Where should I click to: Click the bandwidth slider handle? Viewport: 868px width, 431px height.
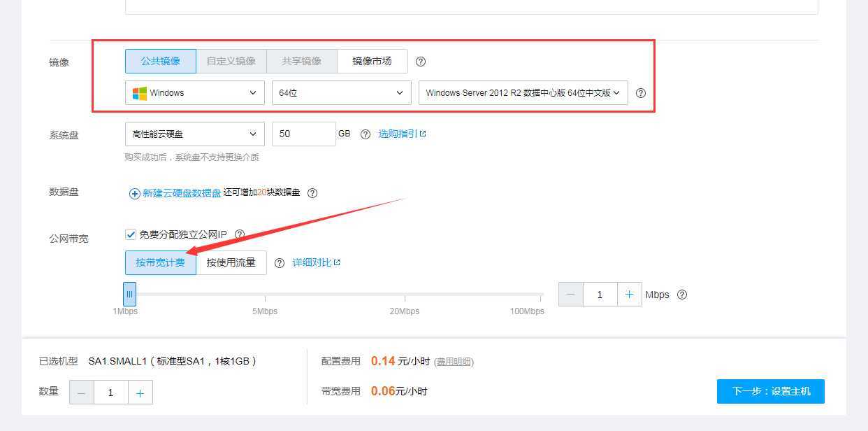129,295
